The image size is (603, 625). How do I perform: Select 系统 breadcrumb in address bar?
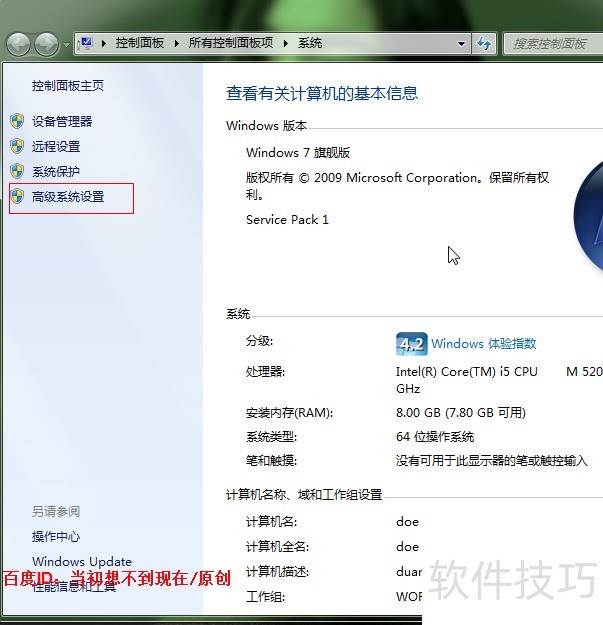tap(310, 43)
